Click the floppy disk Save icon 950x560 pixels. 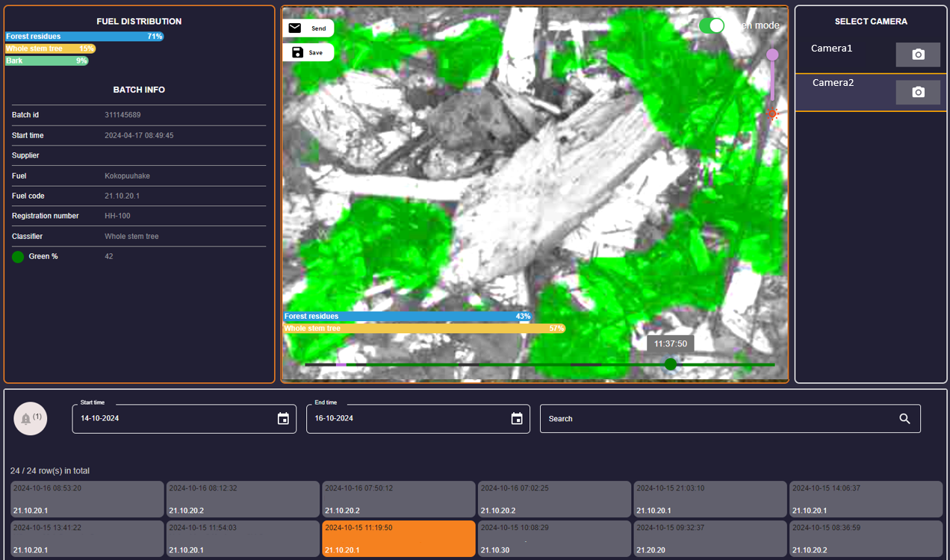click(297, 52)
